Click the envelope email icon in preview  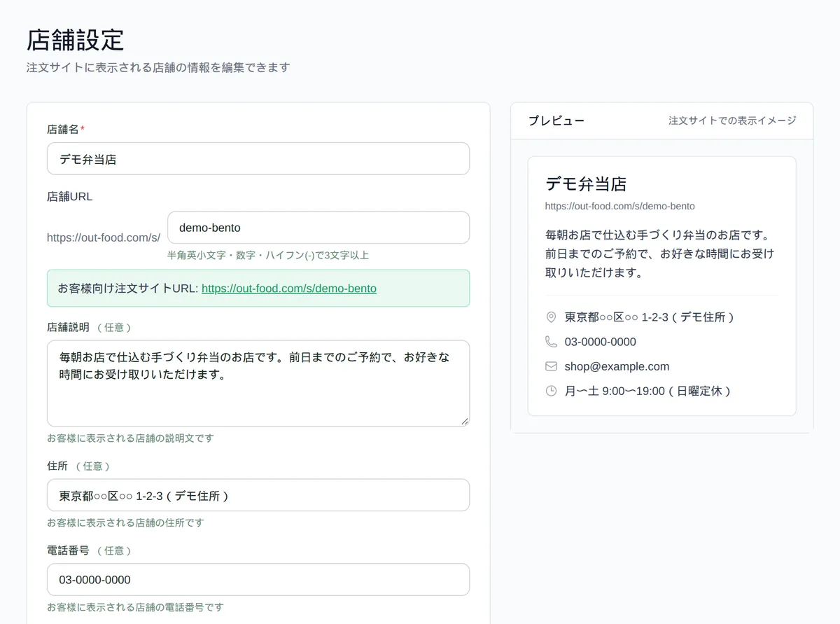point(551,366)
